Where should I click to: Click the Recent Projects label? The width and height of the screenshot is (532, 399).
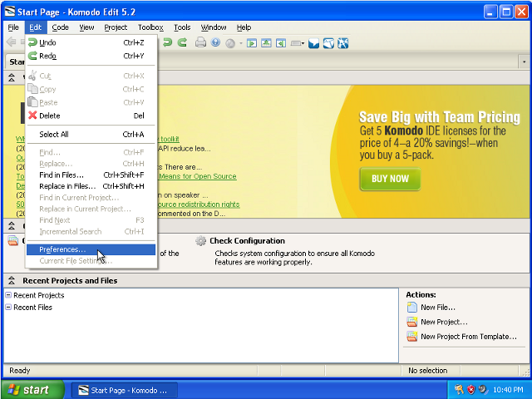click(39, 295)
